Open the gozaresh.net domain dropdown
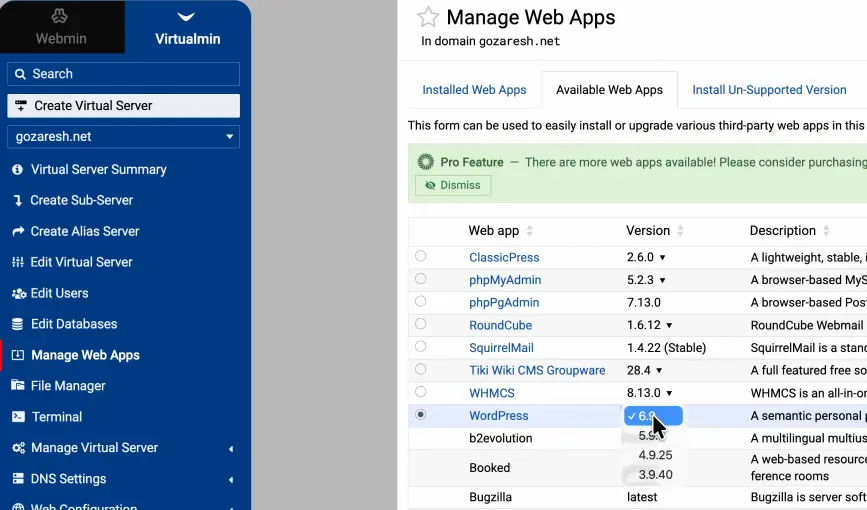This screenshot has width=867, height=510. pos(123,137)
